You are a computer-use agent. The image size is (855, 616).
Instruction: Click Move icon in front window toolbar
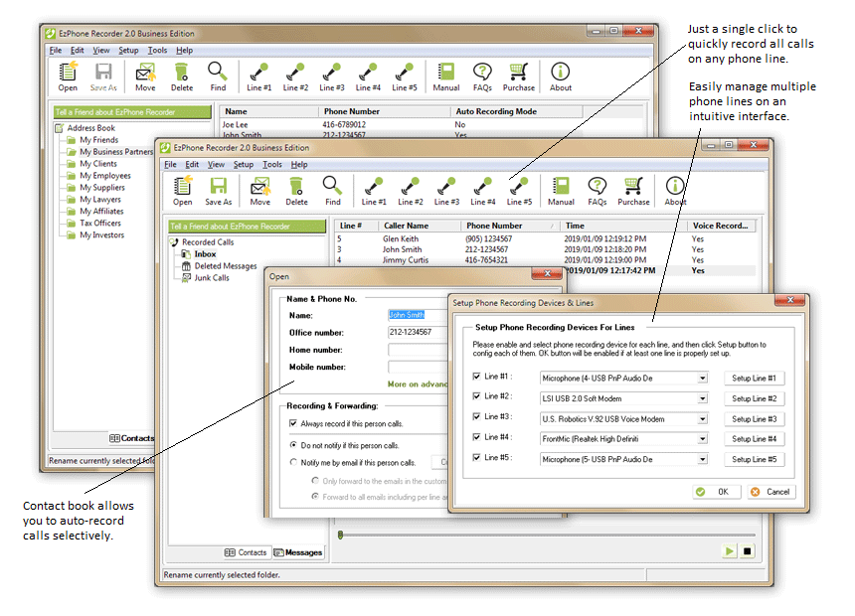pos(260,190)
